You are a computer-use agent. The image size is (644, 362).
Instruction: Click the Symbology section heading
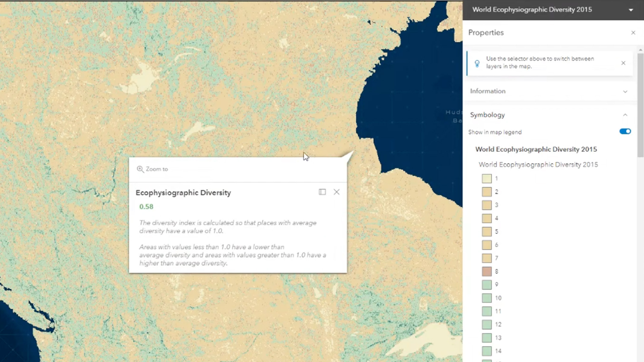[x=487, y=115]
